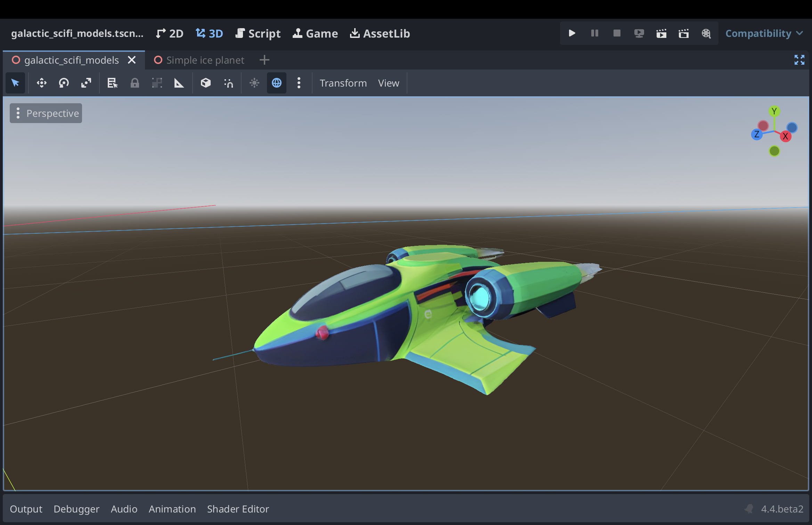Open the Perspective viewport menu
This screenshot has width=812, height=525.
(x=46, y=113)
